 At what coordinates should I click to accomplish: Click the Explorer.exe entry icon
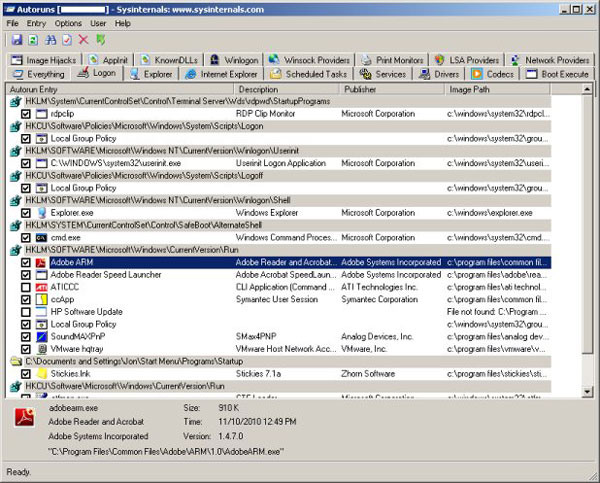[42, 213]
